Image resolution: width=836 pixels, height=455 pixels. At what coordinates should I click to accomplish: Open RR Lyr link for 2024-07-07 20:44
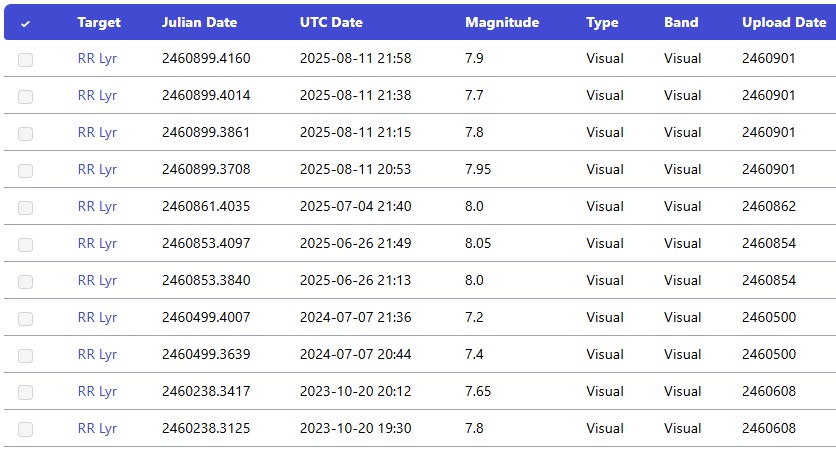point(97,354)
